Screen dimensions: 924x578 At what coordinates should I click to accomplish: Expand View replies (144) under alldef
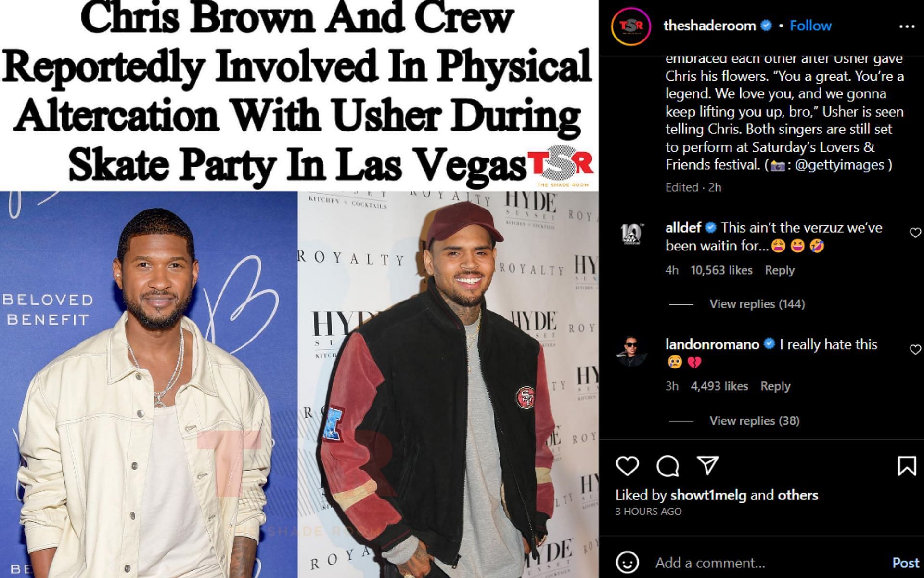[757, 304]
